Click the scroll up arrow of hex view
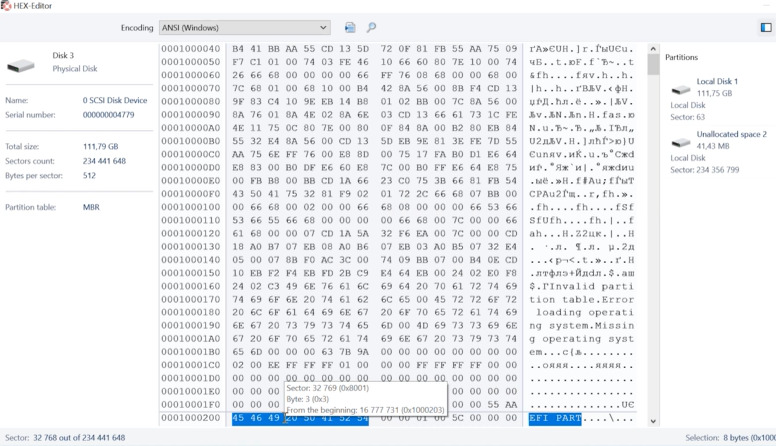The image size is (776, 446). click(x=653, y=49)
